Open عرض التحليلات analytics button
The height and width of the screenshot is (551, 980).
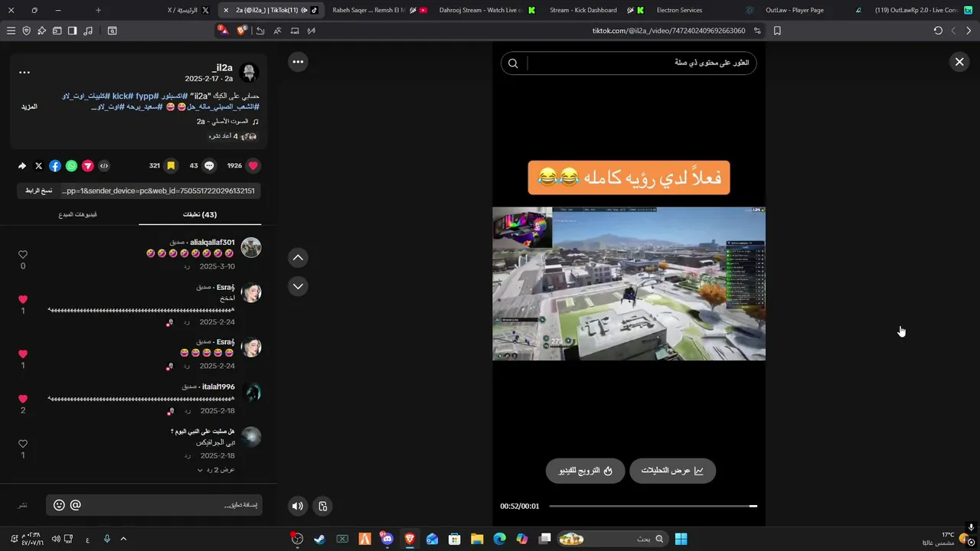tap(672, 471)
